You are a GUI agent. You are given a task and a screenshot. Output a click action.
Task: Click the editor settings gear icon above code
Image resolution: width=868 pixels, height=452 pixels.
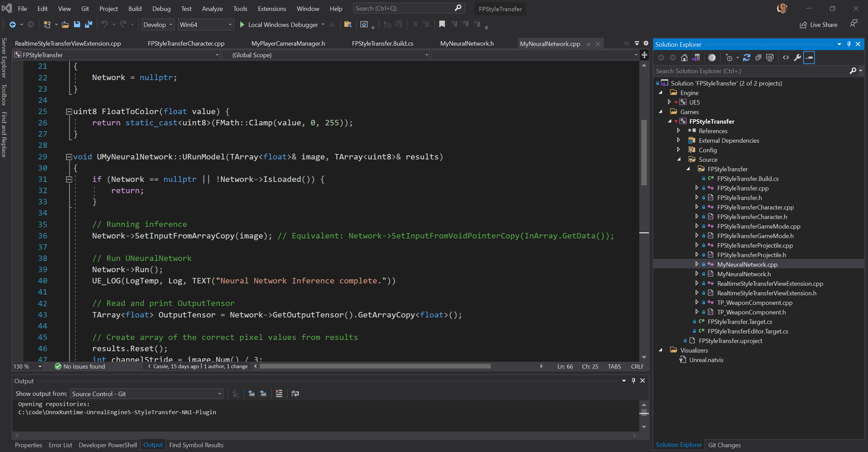click(646, 43)
